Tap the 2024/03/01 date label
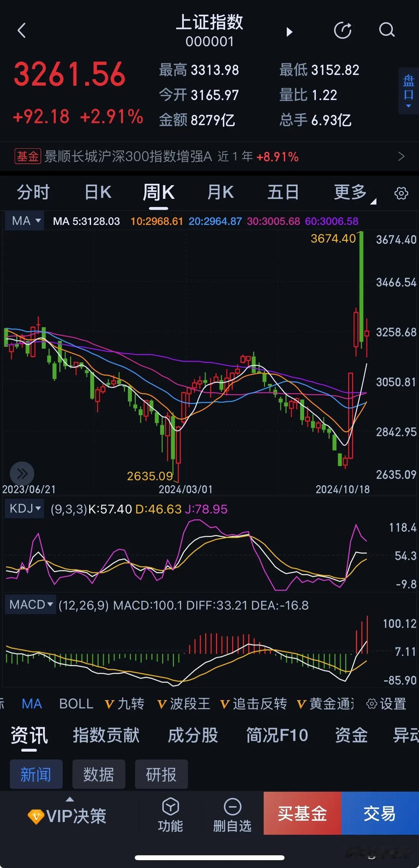This screenshot has height=868, width=419. (x=186, y=489)
